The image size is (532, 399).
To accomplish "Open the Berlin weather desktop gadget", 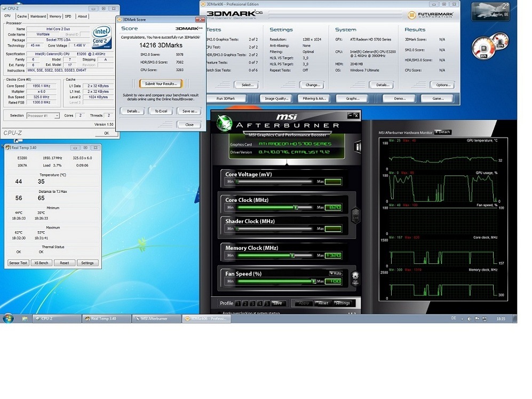I will 490,12.
